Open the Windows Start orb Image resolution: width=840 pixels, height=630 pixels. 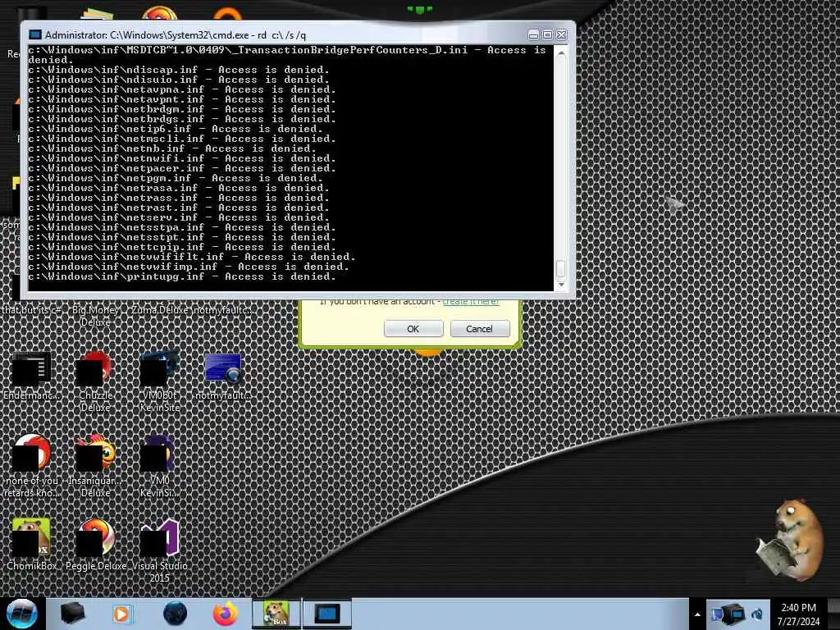click(x=21, y=614)
